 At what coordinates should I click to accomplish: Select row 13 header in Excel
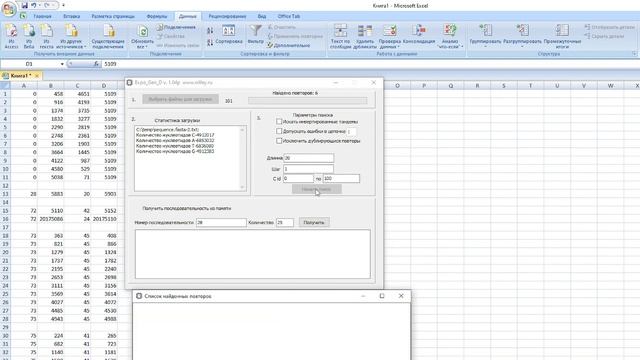pos(5,194)
